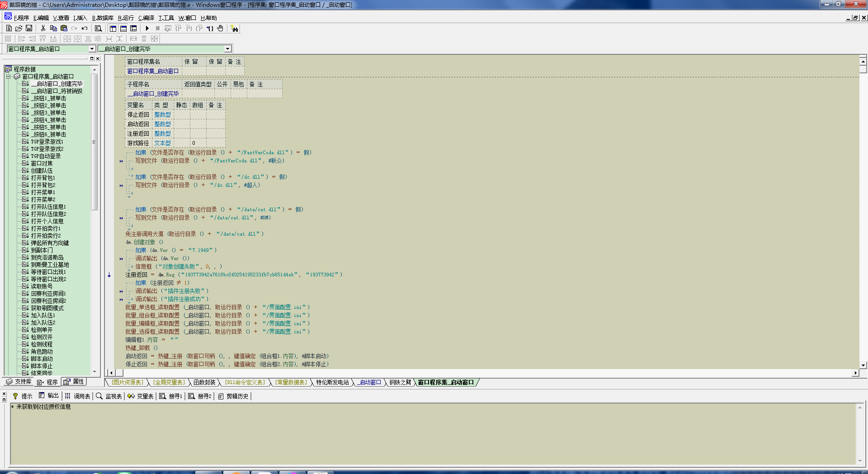The width and height of the screenshot is (868, 474).
Task: Open a file using the folder icon
Action: click(x=19, y=28)
